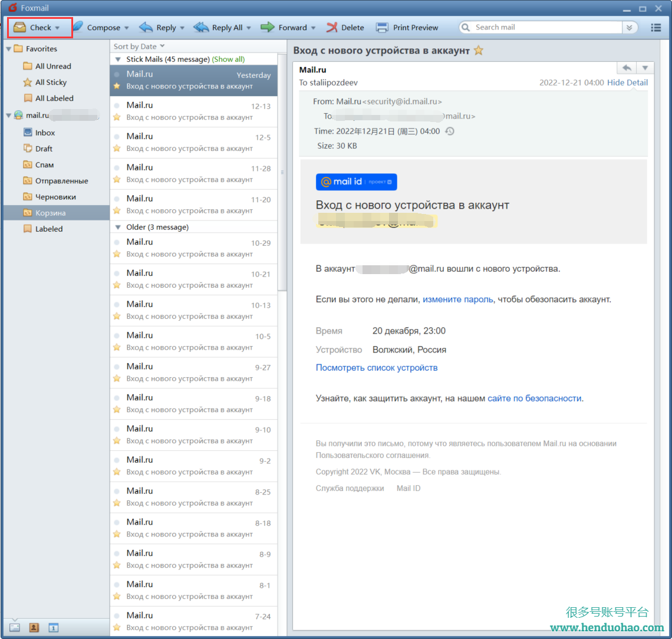Click the quick reply arrow in message header
The width and height of the screenshot is (672, 639).
point(627,68)
